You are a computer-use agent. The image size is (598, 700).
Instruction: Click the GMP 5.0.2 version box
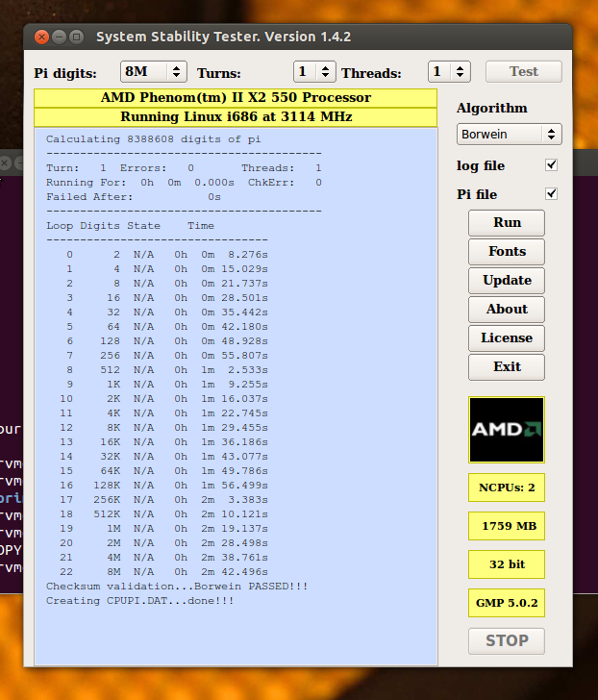click(x=507, y=603)
